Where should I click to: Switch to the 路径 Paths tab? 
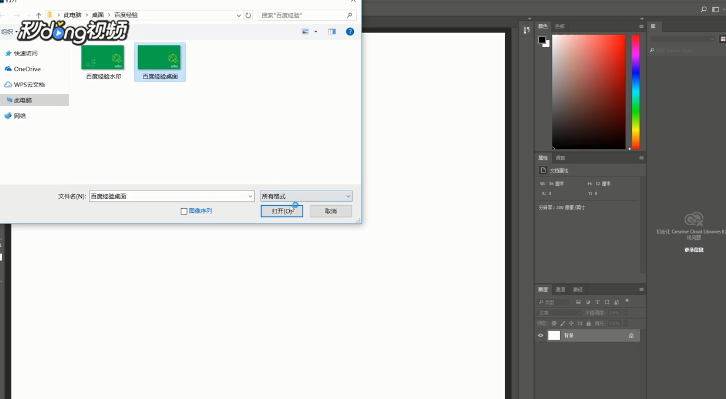(x=577, y=289)
